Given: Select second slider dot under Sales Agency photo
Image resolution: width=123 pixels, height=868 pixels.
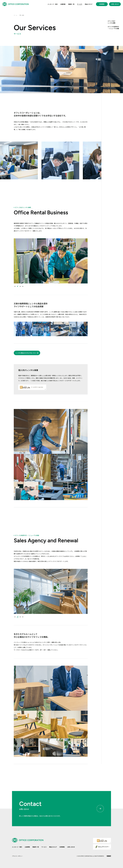Looking at the screenshot, I should [x=17, y=617].
